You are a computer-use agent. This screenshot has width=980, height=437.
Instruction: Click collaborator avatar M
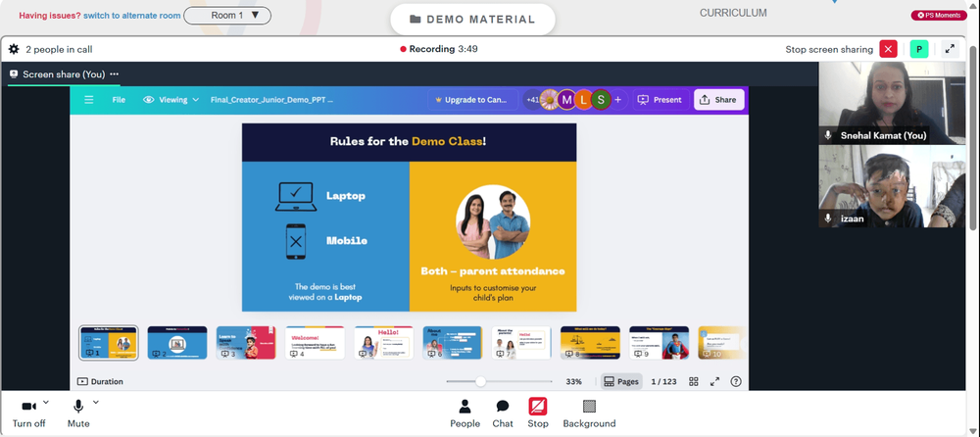pyautogui.click(x=566, y=99)
